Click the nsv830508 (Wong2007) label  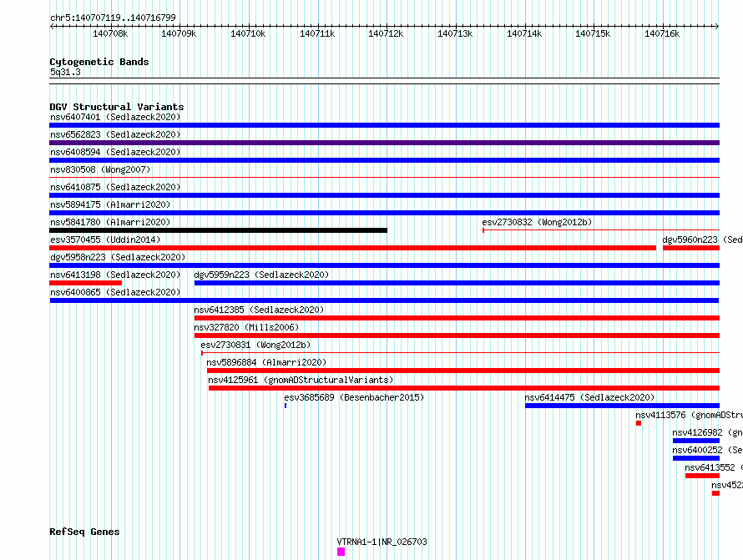(x=100, y=169)
